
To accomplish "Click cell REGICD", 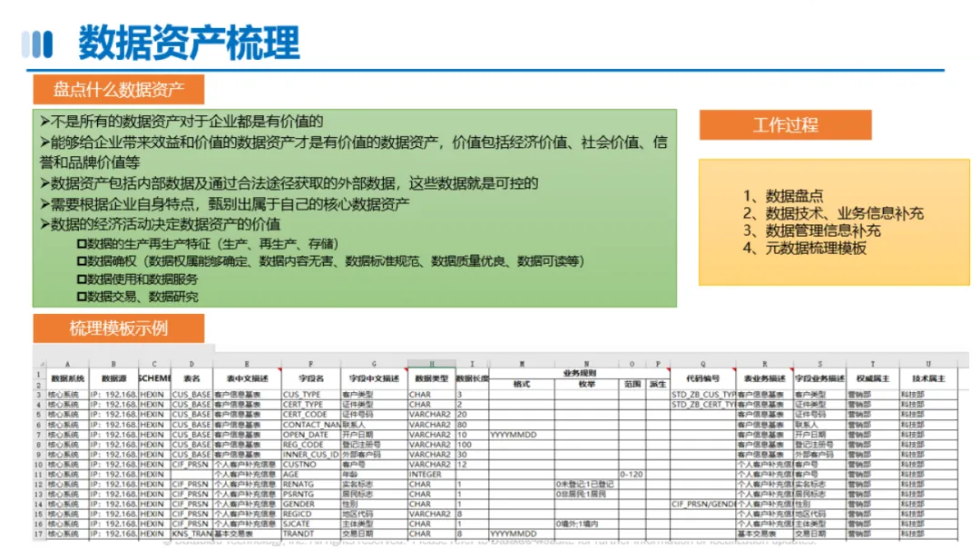I will (310, 514).
